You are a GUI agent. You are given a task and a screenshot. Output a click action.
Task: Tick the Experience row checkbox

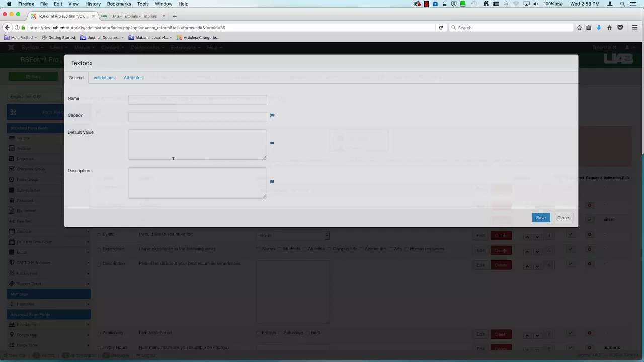99,249
